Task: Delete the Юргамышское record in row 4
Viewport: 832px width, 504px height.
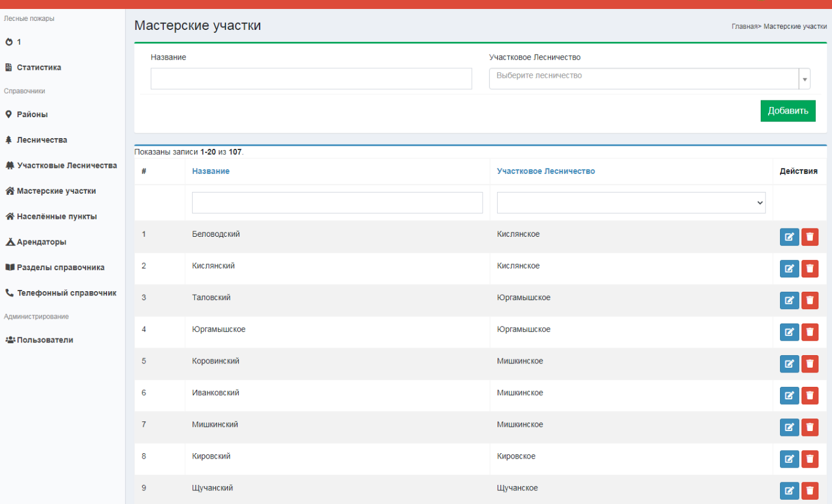Action: 810,332
